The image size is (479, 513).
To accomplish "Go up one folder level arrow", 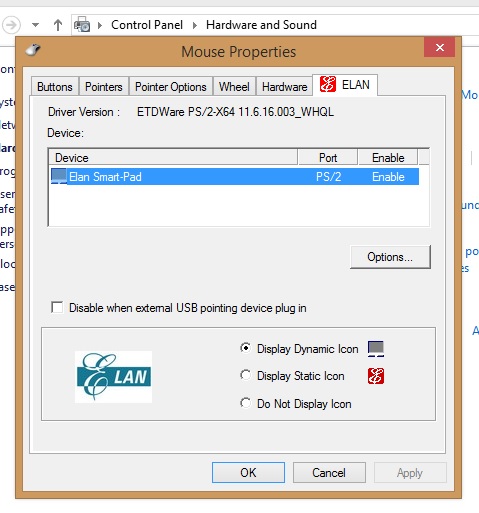I will 58,25.
